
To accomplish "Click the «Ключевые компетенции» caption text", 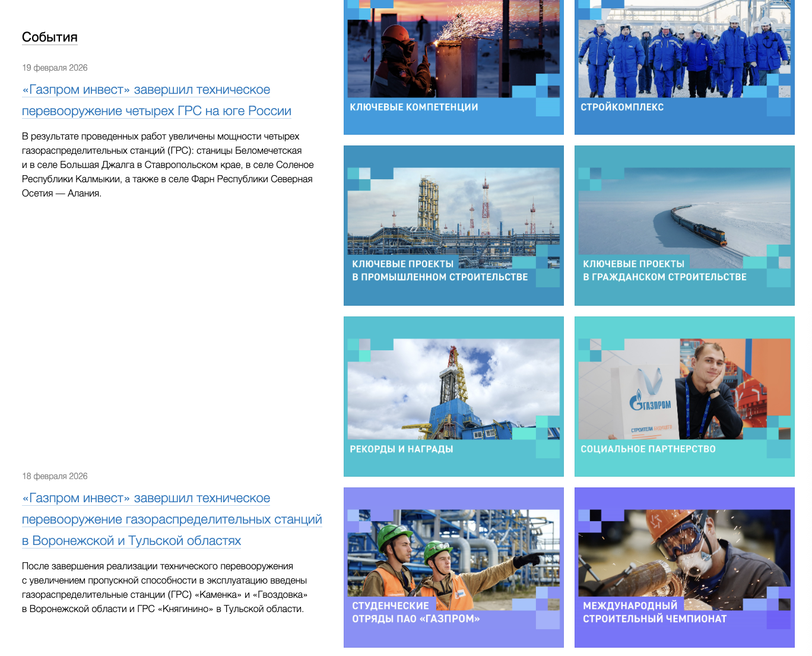I will (x=414, y=107).
